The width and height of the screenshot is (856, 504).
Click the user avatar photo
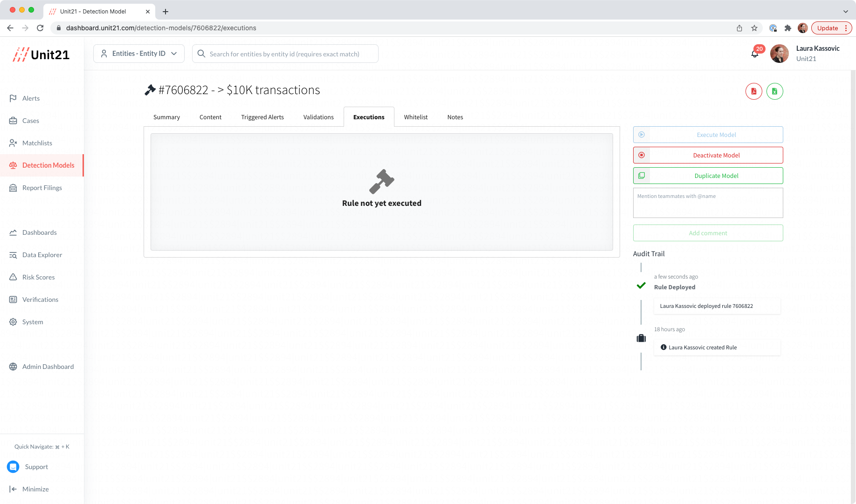pos(780,54)
